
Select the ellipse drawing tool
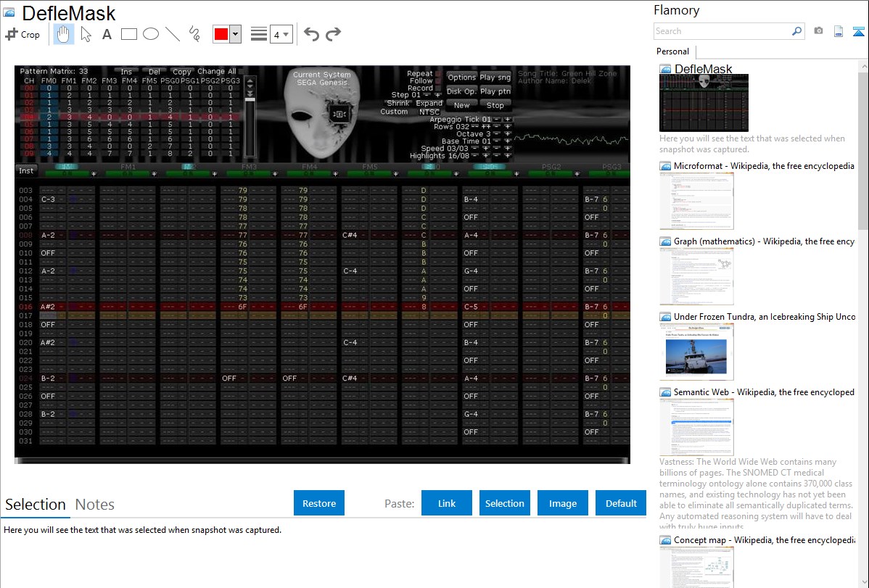click(x=151, y=34)
